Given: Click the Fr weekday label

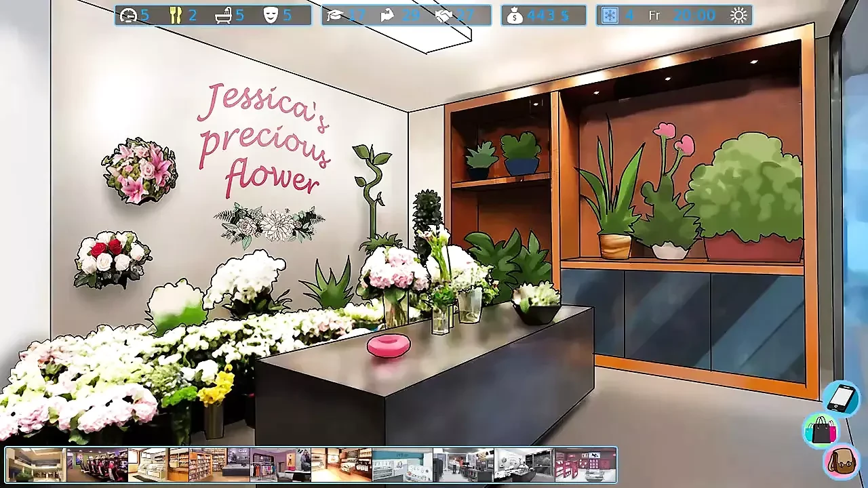Looking at the screenshot, I should point(654,15).
